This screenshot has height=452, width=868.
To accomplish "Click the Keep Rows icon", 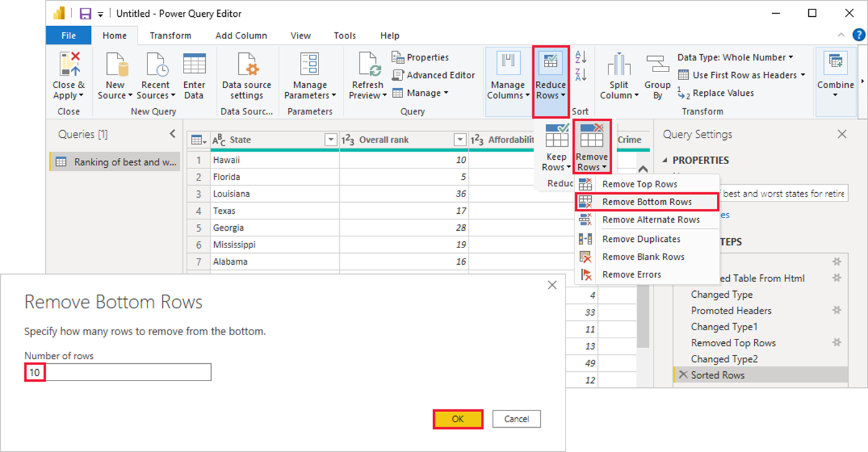I will click(x=556, y=137).
